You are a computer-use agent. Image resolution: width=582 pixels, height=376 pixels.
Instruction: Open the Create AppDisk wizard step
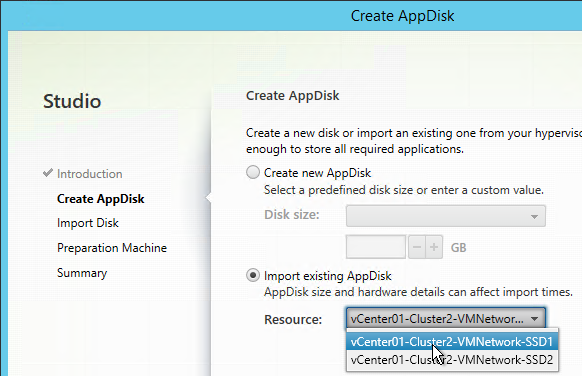point(101,199)
